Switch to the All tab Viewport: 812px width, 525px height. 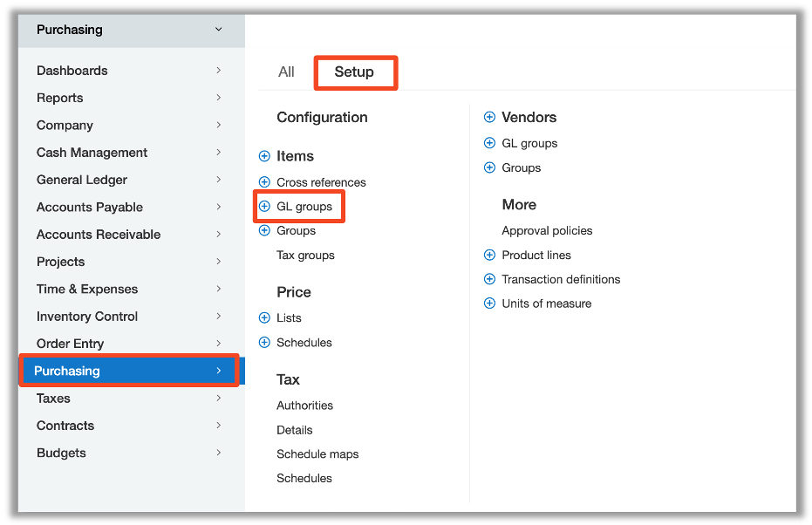tap(286, 72)
